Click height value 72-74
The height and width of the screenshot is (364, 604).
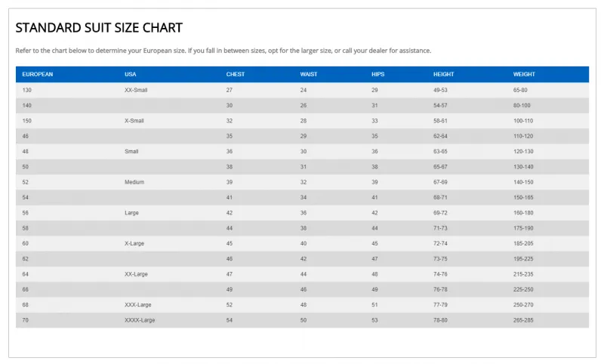(x=440, y=243)
